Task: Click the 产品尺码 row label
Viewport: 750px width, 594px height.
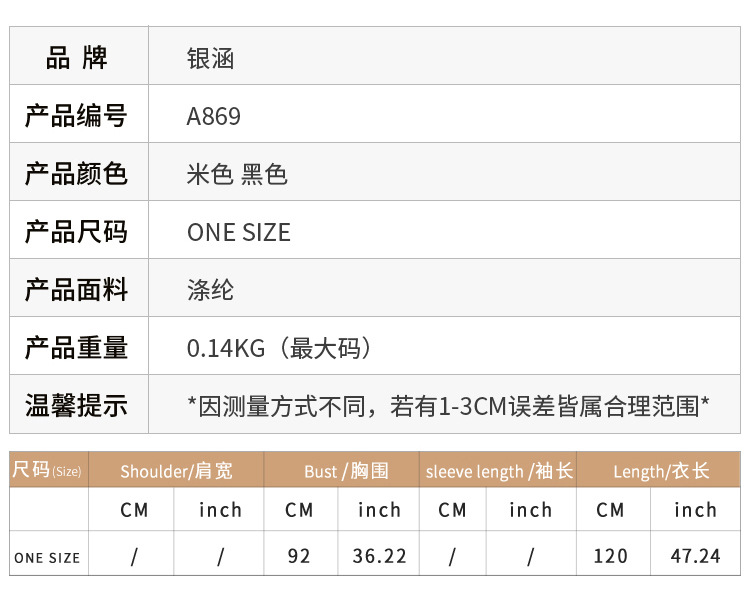Action: click(77, 232)
